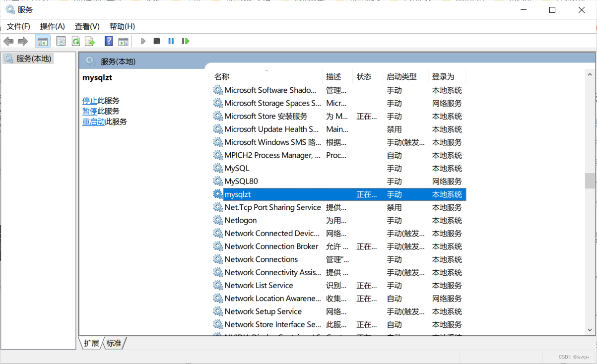Select the Microsoft Update Health S... service
The image size is (597, 364).
(339, 129)
